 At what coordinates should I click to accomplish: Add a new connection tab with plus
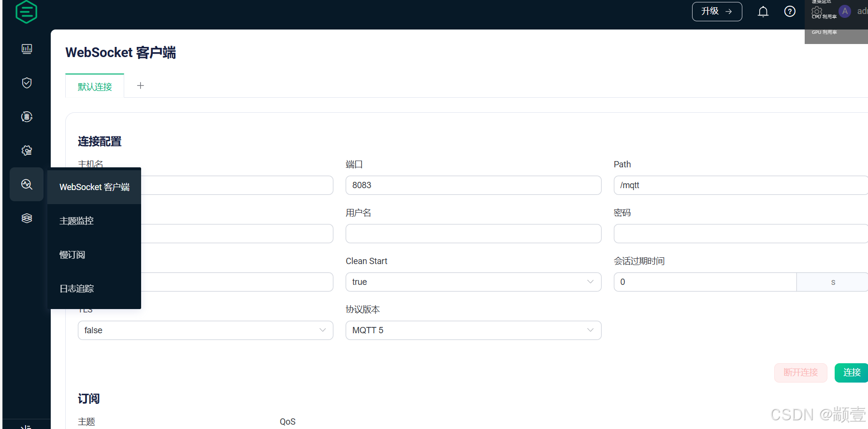(141, 86)
